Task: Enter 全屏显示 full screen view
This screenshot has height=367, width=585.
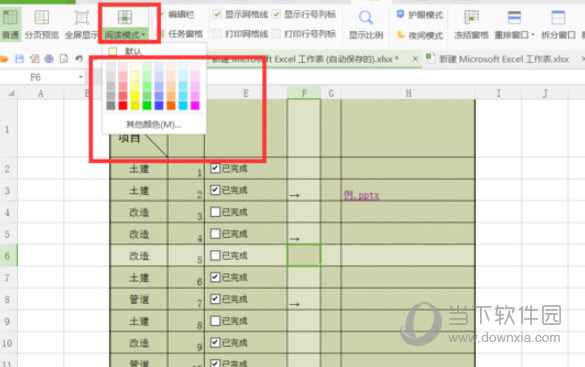Action: point(81,24)
